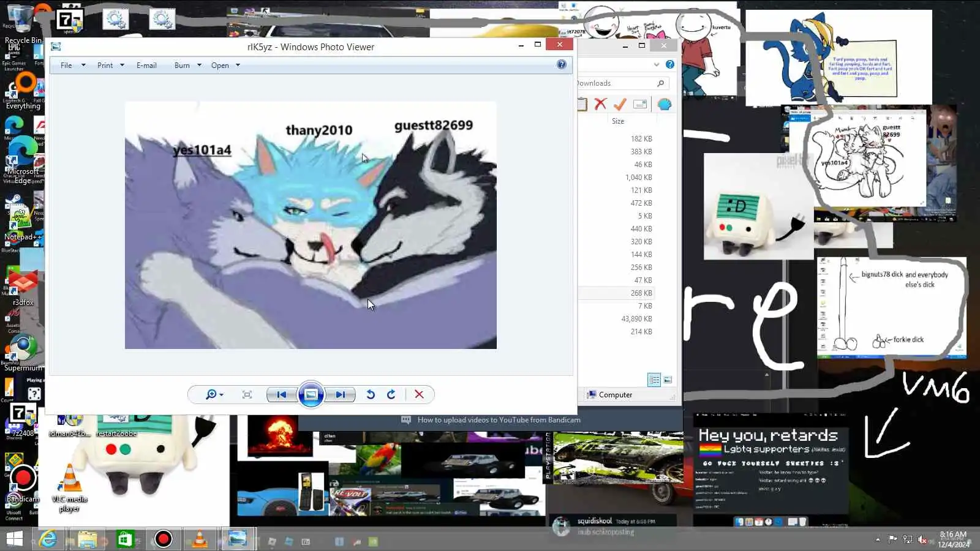The width and height of the screenshot is (980, 551).
Task: Click the Photo Viewer title bar app icon
Action: coord(56,47)
